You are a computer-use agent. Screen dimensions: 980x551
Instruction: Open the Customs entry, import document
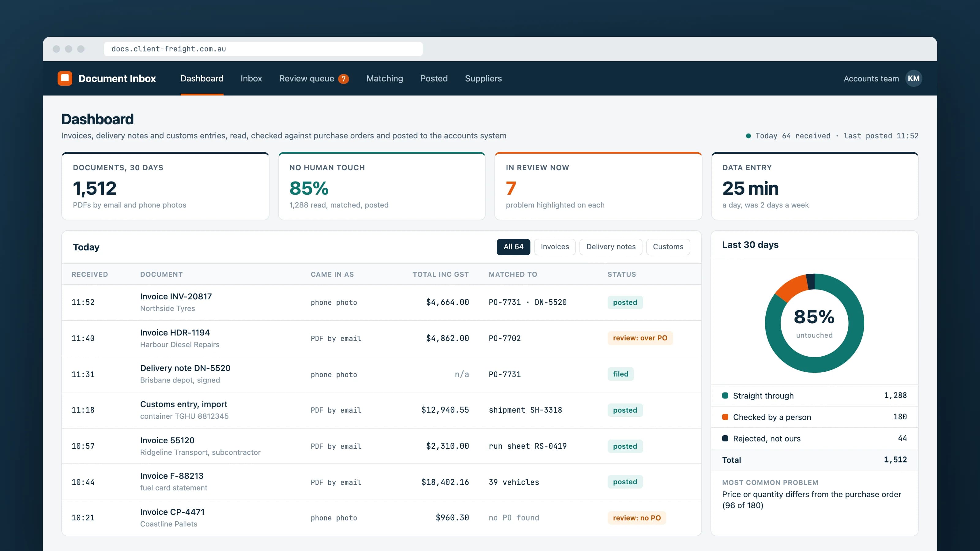pos(381,410)
